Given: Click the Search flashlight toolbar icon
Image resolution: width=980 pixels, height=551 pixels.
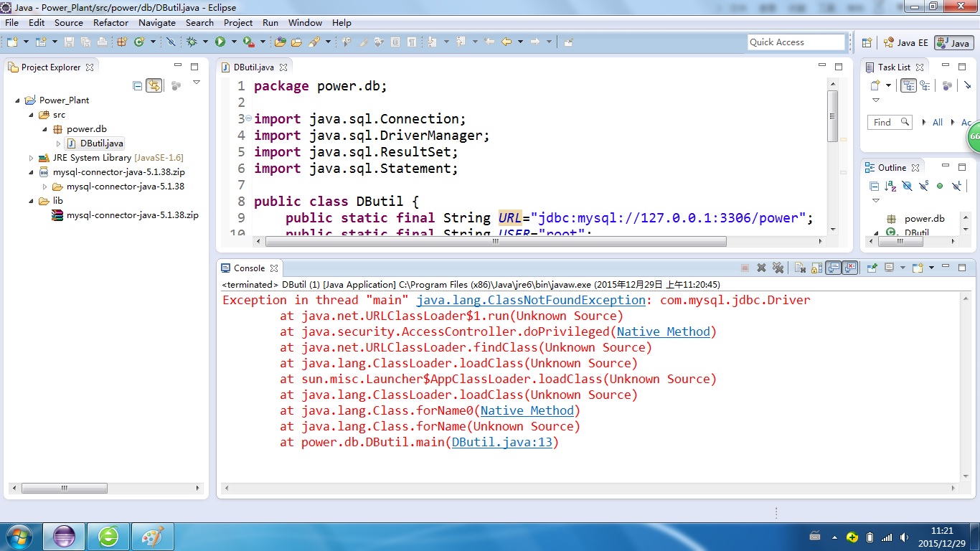Looking at the screenshot, I should (x=314, y=42).
